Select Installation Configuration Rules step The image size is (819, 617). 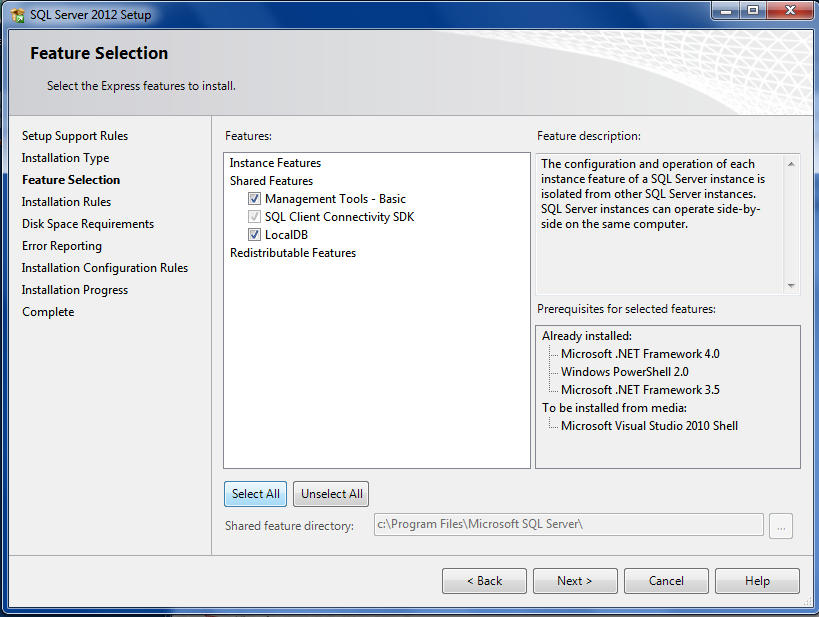point(104,268)
